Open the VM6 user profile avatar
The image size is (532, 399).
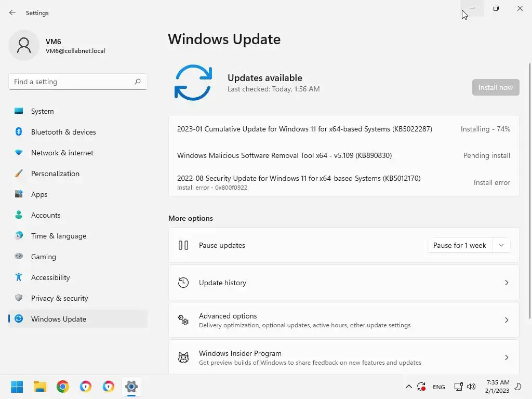coord(24,45)
